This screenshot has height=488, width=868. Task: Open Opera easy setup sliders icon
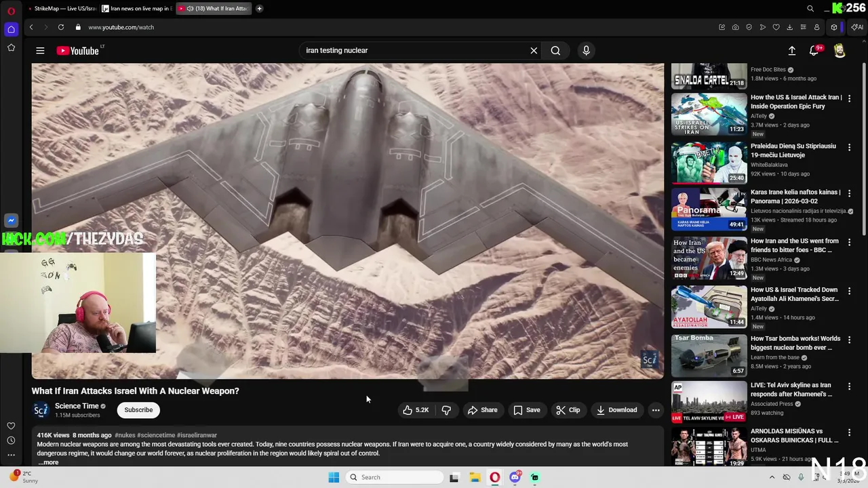click(x=803, y=27)
